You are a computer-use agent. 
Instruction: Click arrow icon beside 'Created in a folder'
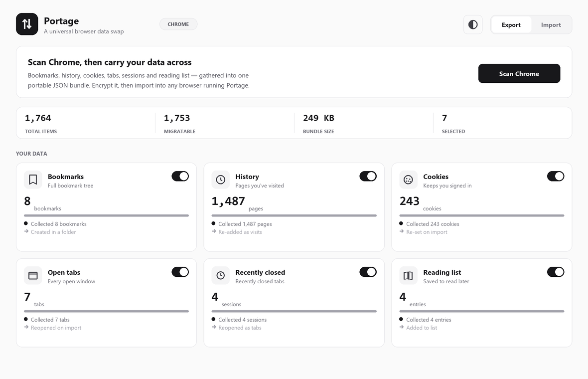point(26,231)
